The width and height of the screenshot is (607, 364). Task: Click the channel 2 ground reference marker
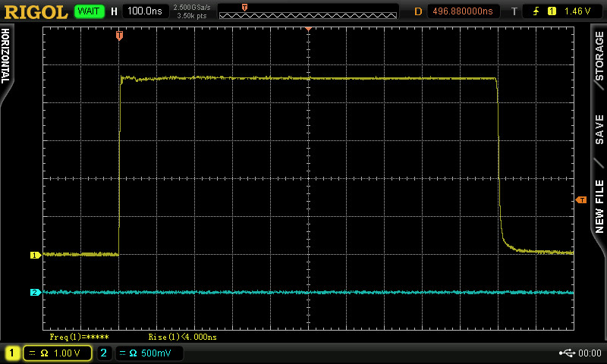click(34, 292)
